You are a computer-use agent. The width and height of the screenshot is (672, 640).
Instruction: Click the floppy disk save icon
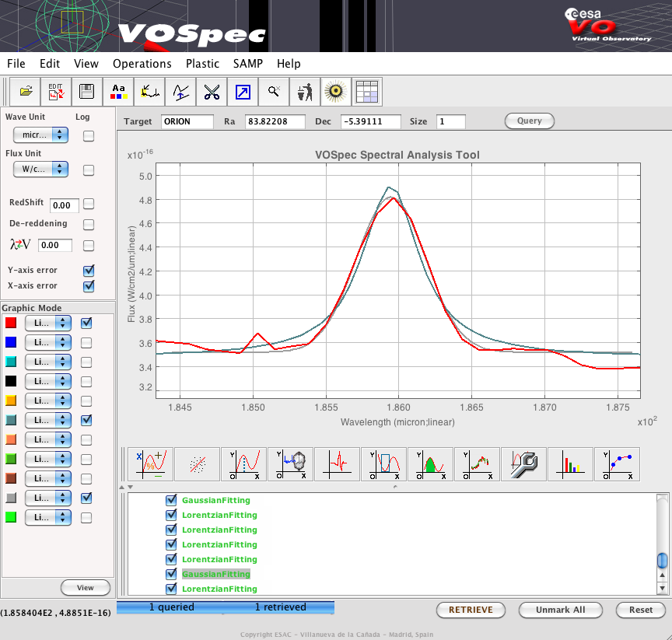(x=87, y=92)
